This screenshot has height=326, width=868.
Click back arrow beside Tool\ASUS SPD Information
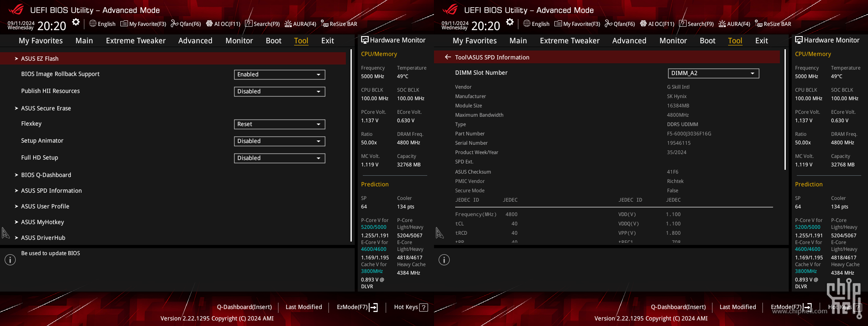(448, 57)
